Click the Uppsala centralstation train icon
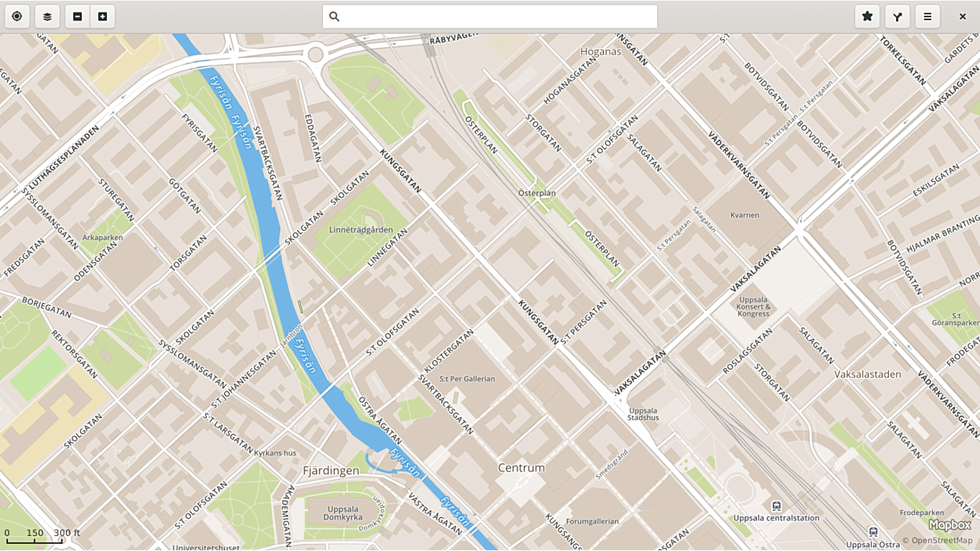This screenshot has height=551, width=980. (777, 506)
